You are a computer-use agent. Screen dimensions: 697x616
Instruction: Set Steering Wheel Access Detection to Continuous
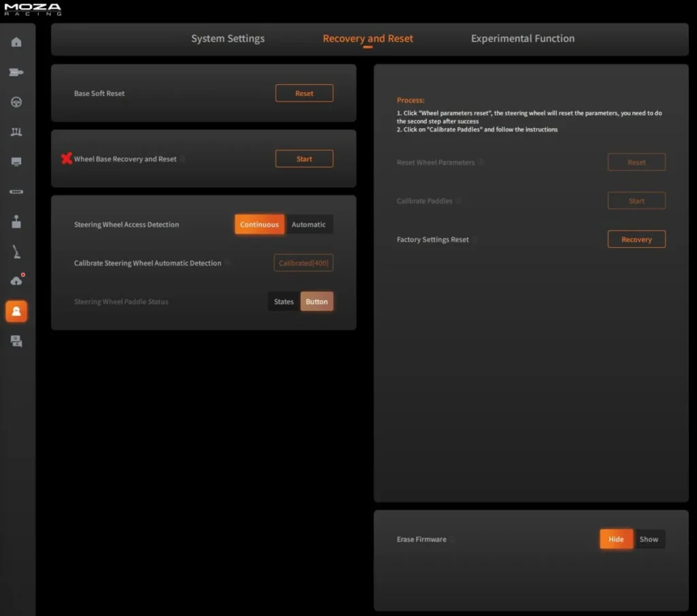[259, 225]
